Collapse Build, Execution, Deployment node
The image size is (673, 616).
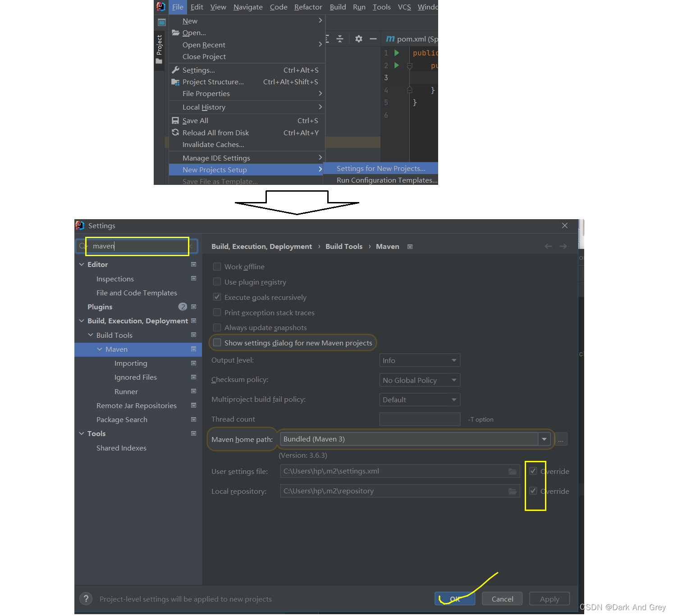click(82, 321)
